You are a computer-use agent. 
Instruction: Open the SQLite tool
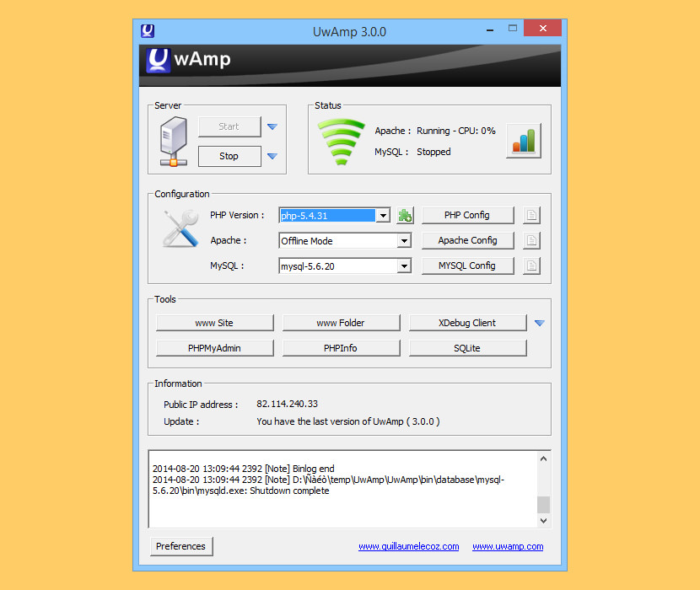(467, 348)
